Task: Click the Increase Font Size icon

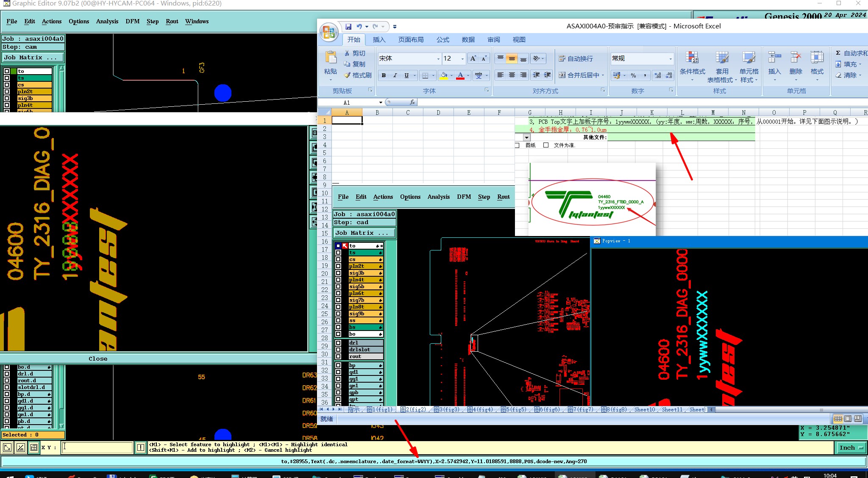Action: pos(473,58)
